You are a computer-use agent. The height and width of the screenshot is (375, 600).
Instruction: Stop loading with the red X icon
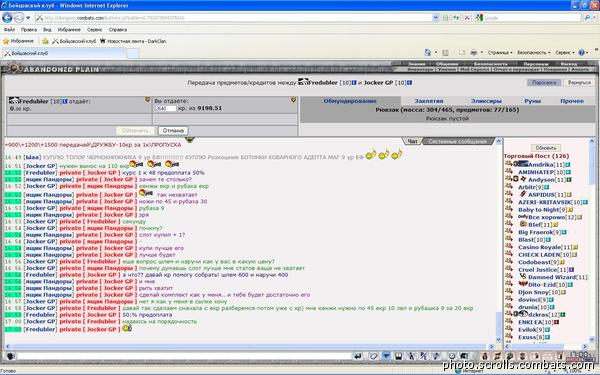[x=467, y=18]
